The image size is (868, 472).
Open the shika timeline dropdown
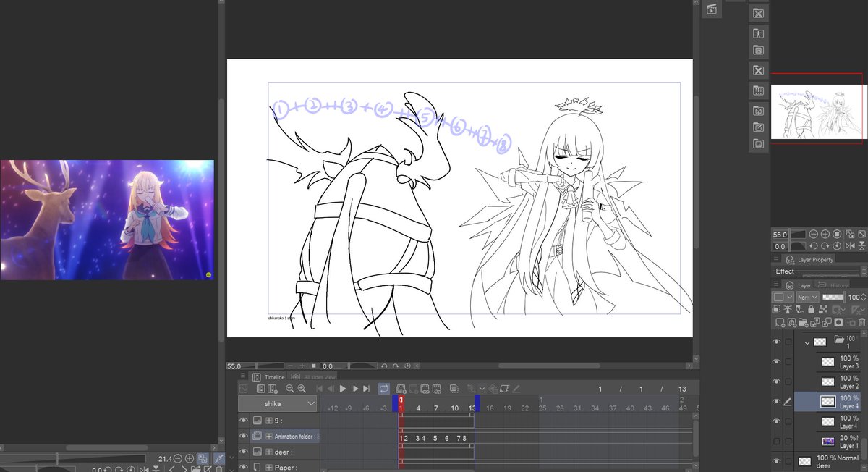point(278,403)
